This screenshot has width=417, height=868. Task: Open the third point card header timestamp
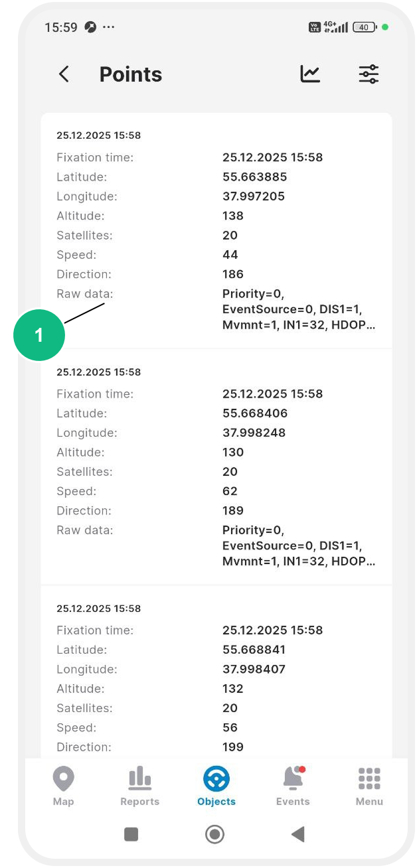pyautogui.click(x=99, y=609)
